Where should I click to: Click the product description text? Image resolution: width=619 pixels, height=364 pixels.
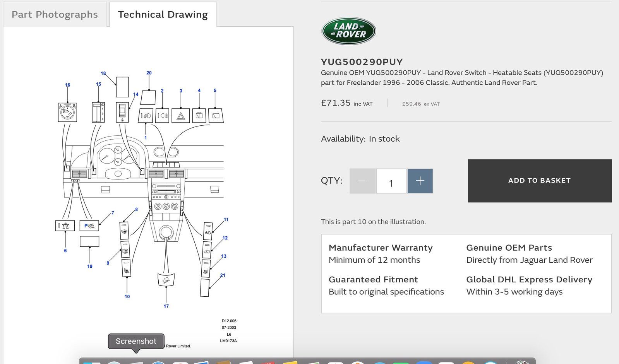point(462,77)
